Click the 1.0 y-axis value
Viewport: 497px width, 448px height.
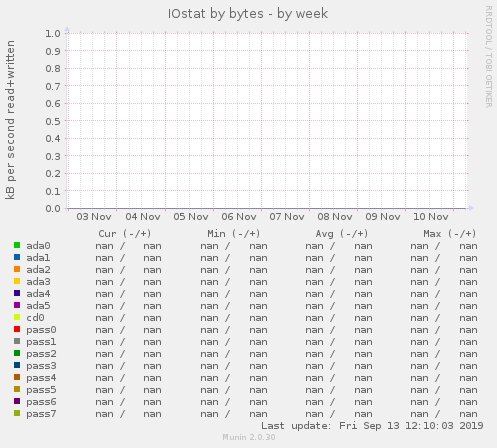pos(53,33)
